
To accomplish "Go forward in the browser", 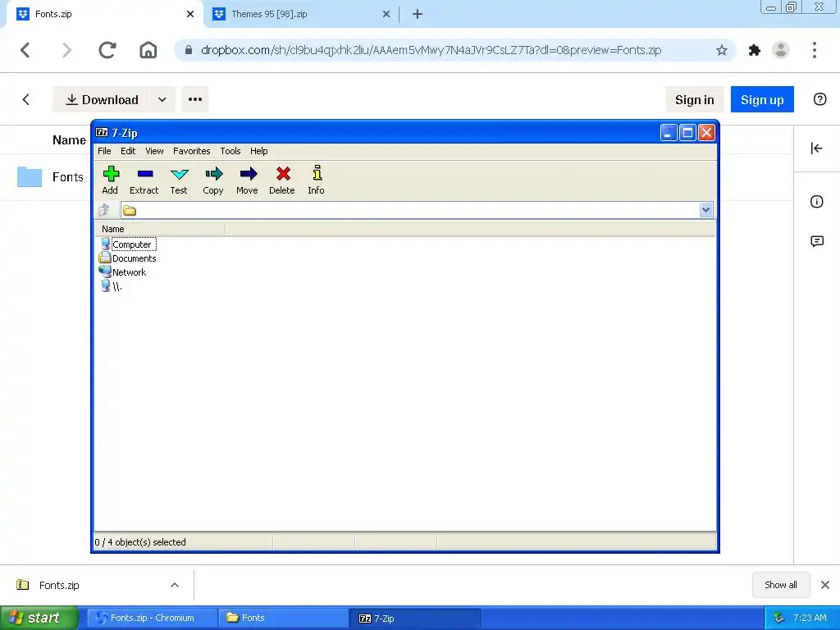I will pos(66,50).
